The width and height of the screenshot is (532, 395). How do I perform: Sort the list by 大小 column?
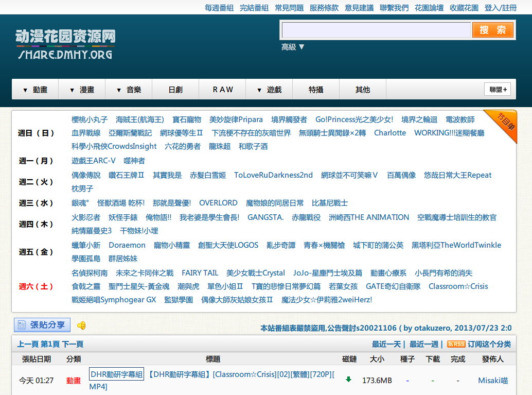tap(377, 359)
